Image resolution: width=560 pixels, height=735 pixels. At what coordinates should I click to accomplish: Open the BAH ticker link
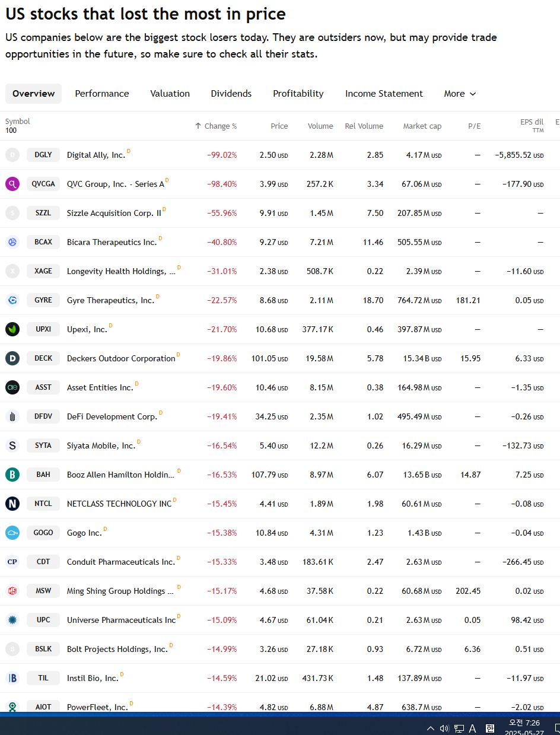[43, 475]
